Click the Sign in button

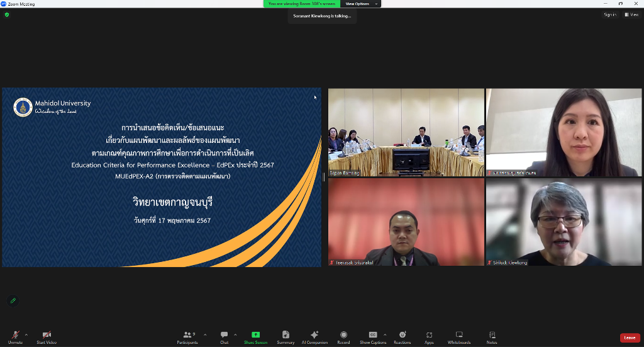tap(609, 14)
